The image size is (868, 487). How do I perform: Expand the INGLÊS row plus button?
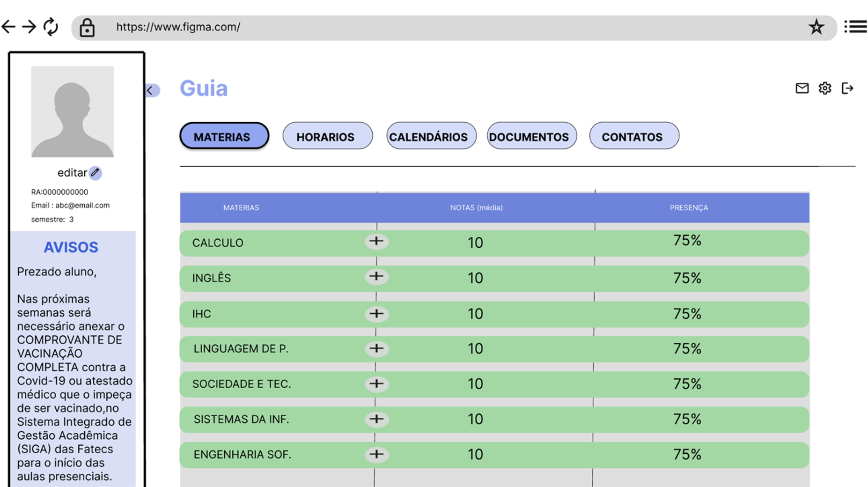click(x=376, y=277)
